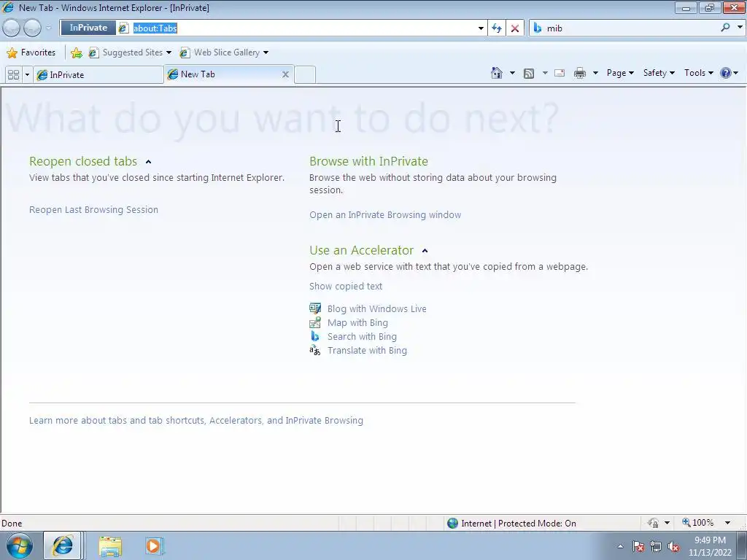Open the Favorites panel
Viewport: 747px width, 560px height.
coord(31,52)
